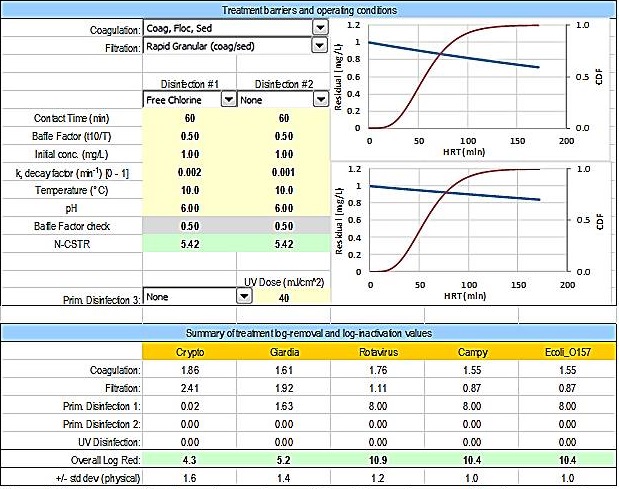Select Disinfection #2 Initial conc. cell

coord(284,154)
